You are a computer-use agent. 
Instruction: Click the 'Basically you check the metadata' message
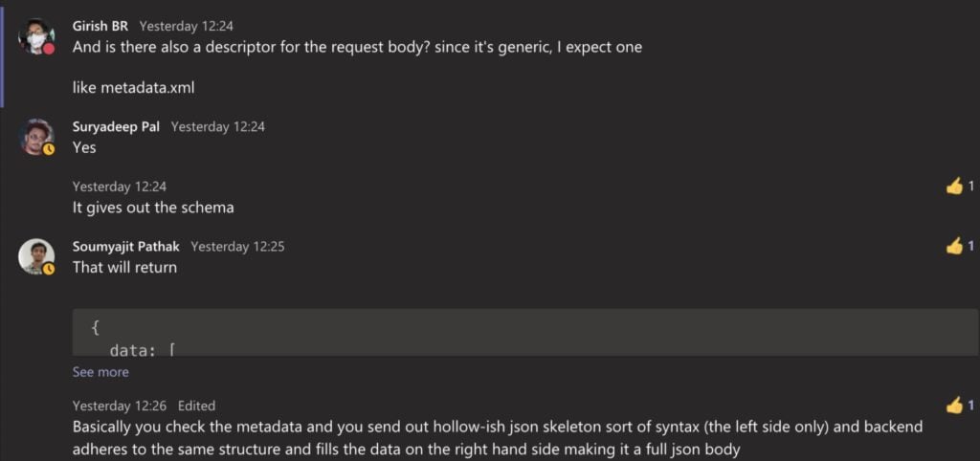coord(498,438)
